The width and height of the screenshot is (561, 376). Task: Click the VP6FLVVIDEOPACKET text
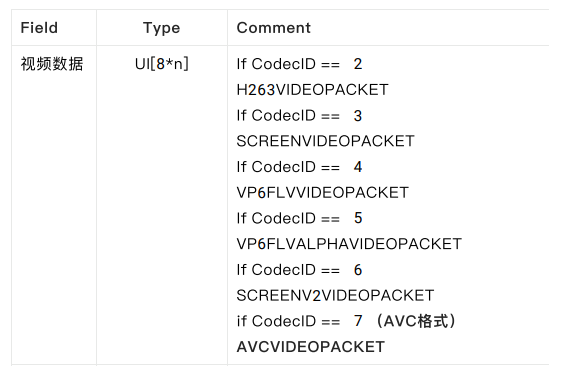pos(322,193)
